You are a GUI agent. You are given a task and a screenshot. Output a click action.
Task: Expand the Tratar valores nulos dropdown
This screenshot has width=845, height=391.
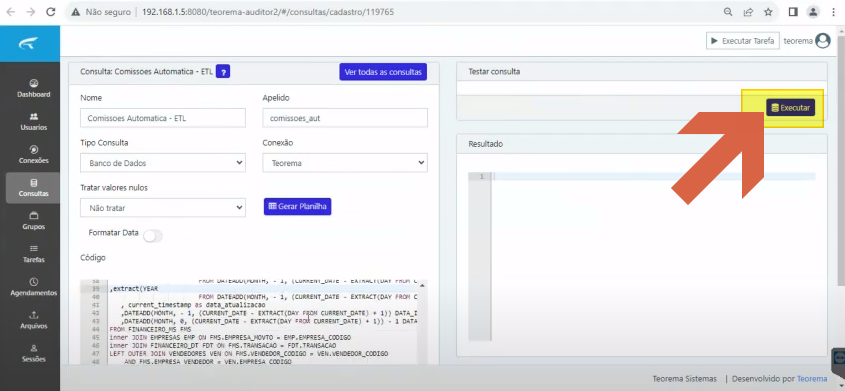point(163,207)
